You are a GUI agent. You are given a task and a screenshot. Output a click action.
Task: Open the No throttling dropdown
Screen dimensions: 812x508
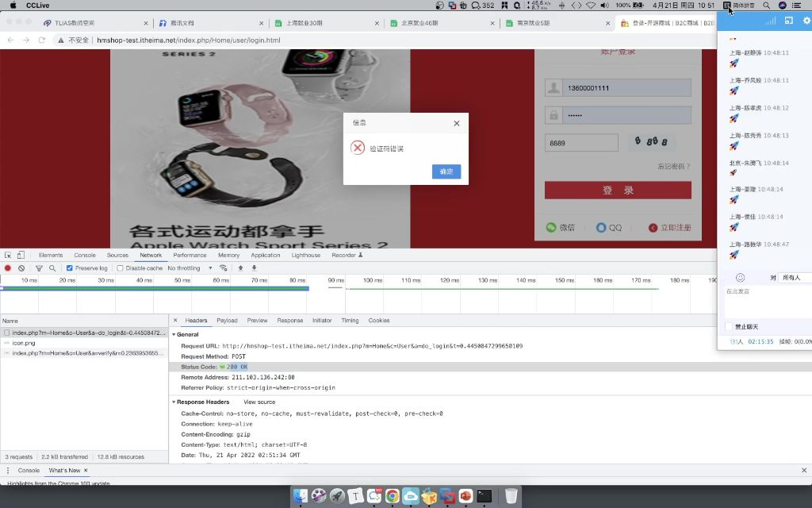pos(190,268)
